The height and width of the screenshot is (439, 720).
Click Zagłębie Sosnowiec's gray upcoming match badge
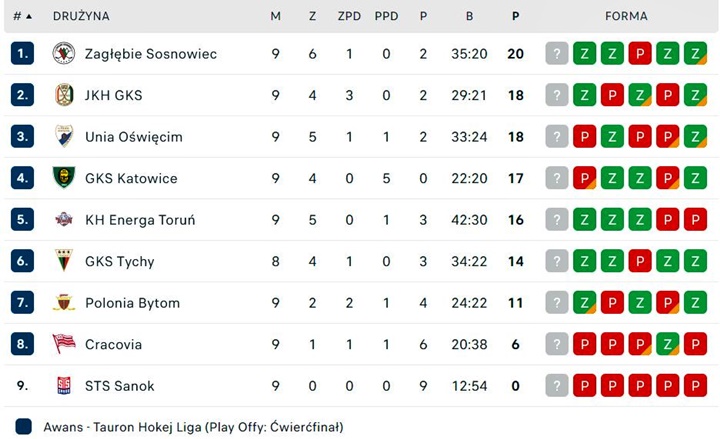[x=557, y=53]
